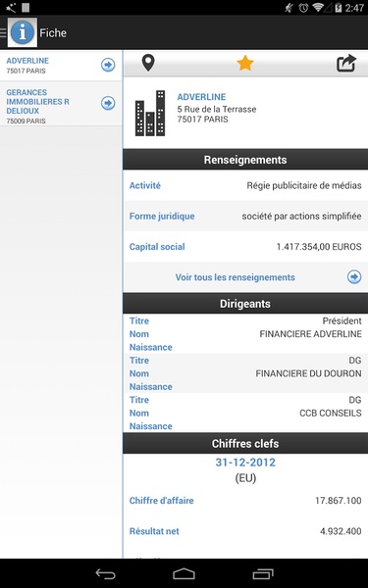This screenshot has width=368, height=588.
Task: Select GERANCES IMMOBILIERES R DELIOUX entry
Action: pos(61,104)
